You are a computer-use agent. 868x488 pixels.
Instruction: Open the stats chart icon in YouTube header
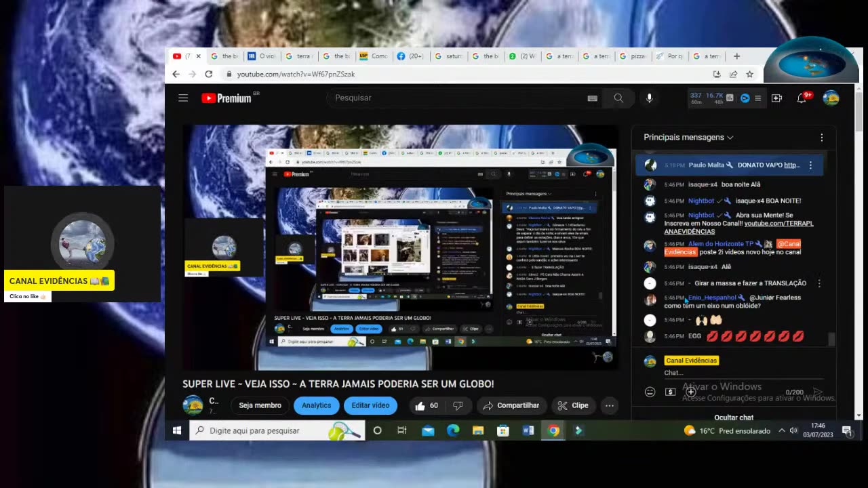click(730, 98)
